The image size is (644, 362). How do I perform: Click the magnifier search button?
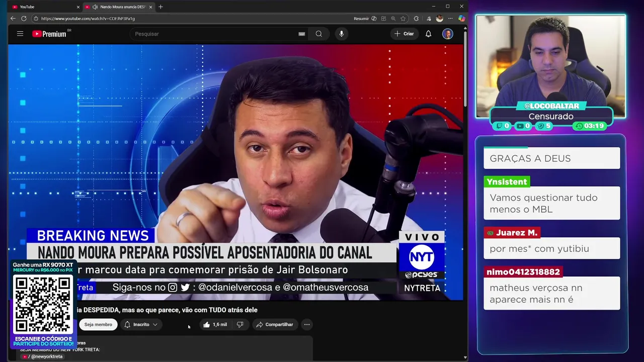(318, 34)
